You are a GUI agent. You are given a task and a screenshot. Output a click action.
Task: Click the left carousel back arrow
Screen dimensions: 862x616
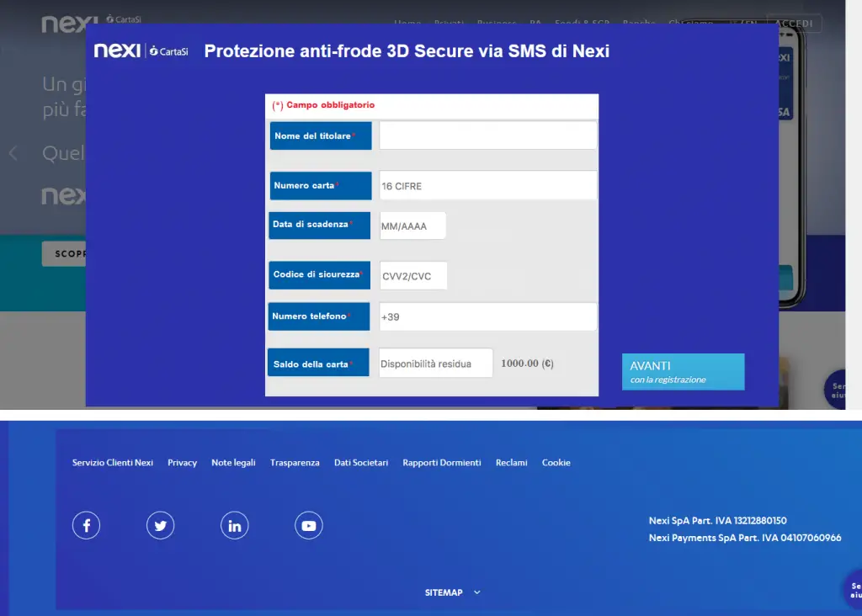point(13,152)
